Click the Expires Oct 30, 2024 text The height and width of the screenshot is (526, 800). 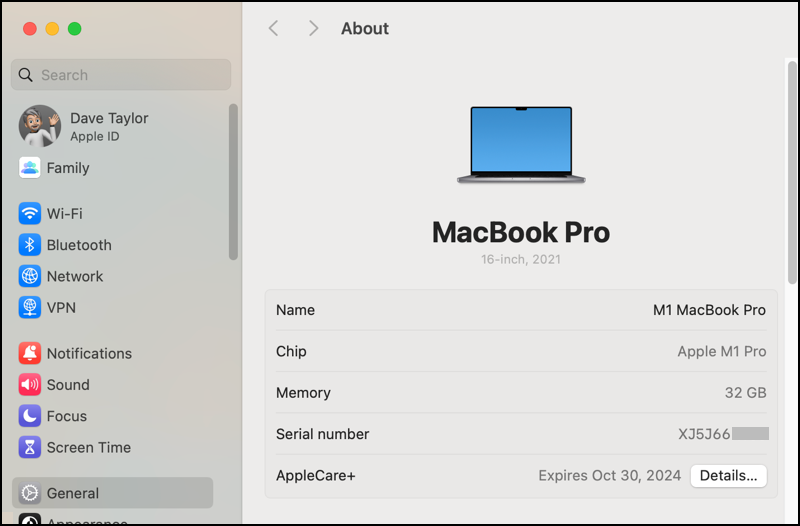[610, 475]
